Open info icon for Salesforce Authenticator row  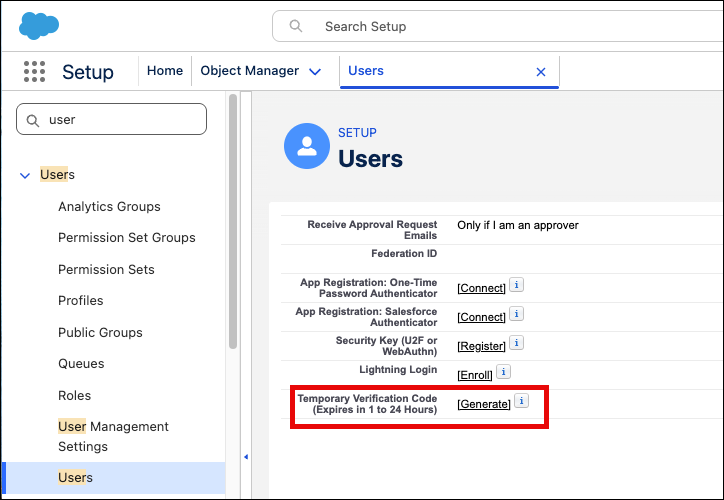click(516, 314)
